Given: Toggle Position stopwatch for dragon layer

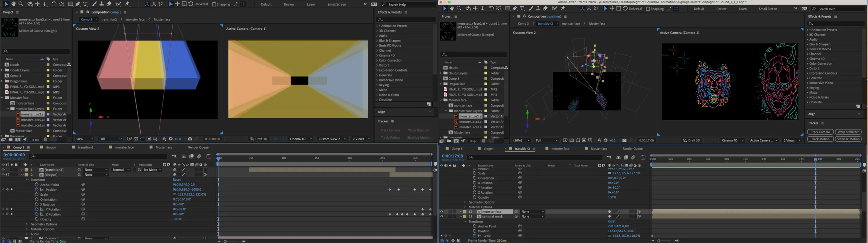Looking at the screenshot, I should (36, 190).
